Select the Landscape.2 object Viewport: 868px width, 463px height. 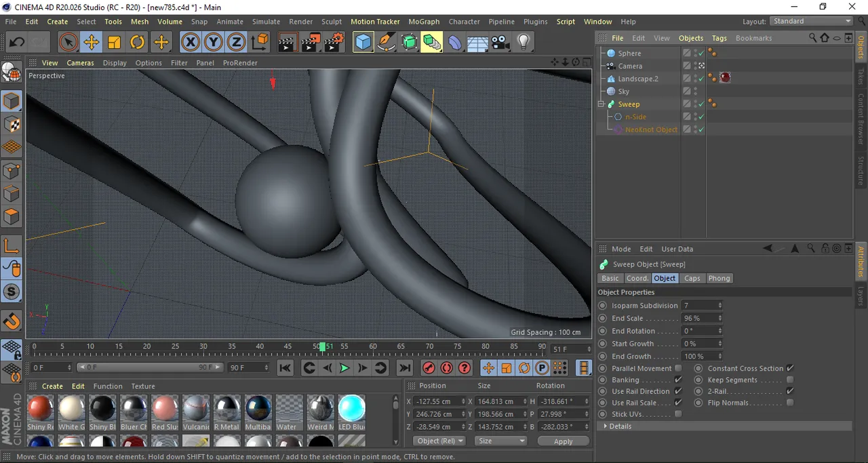point(637,79)
